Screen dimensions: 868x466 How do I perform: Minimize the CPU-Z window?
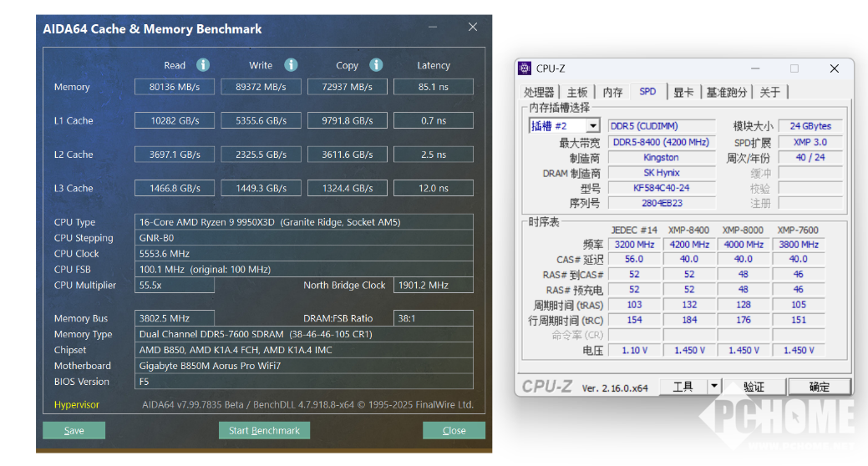pos(755,68)
